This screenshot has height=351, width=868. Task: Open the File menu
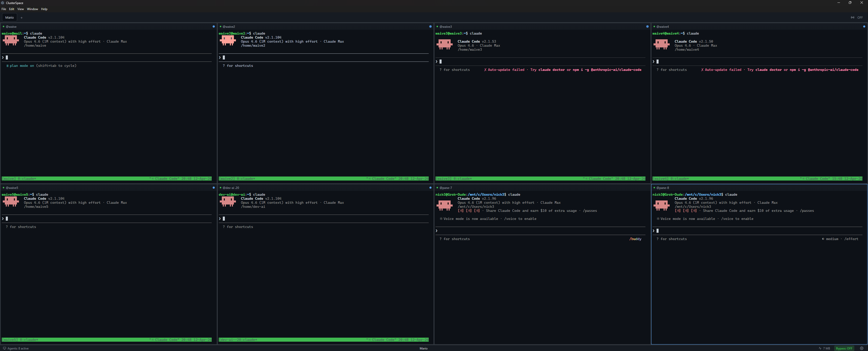coord(4,9)
